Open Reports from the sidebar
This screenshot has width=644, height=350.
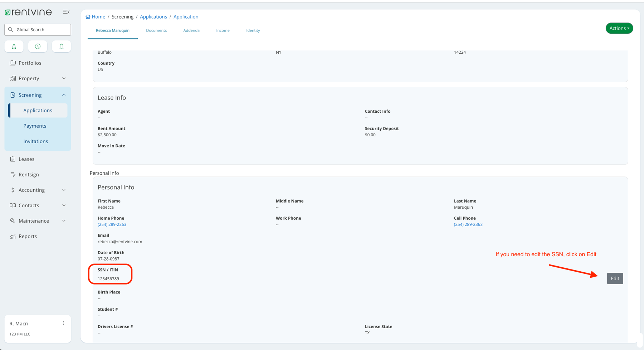coord(28,236)
